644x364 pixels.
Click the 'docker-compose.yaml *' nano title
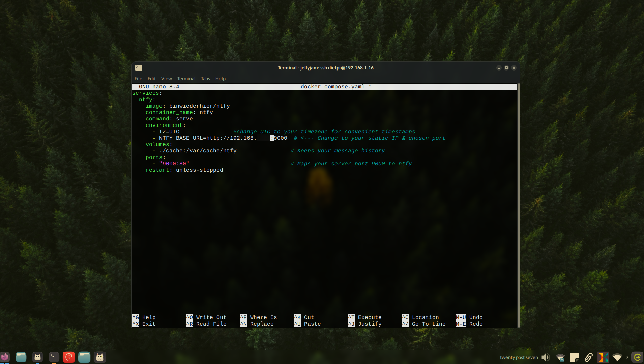(336, 87)
